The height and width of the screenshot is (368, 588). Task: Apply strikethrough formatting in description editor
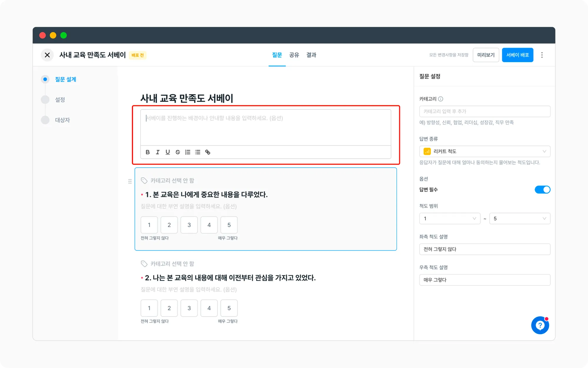[x=178, y=152]
